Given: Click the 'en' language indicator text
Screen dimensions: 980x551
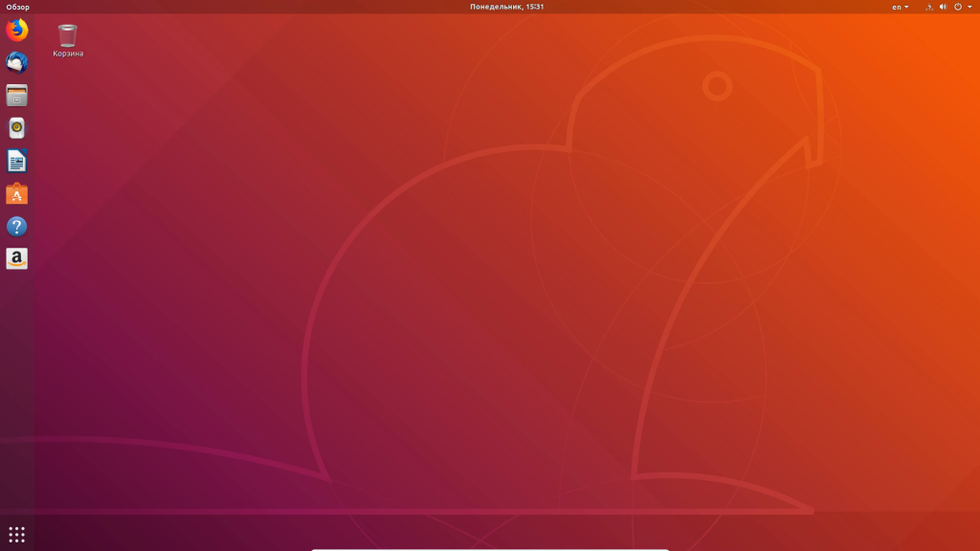Looking at the screenshot, I should click(x=898, y=7).
